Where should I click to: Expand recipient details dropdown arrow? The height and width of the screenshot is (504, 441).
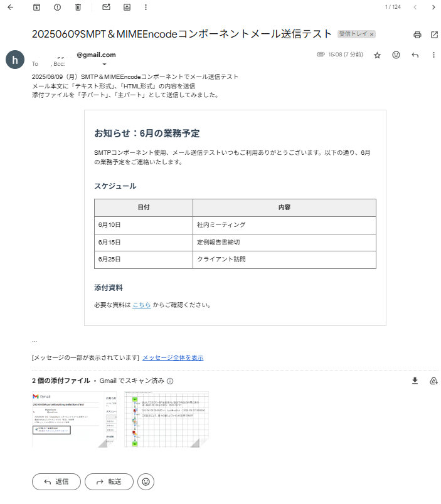[x=104, y=65]
